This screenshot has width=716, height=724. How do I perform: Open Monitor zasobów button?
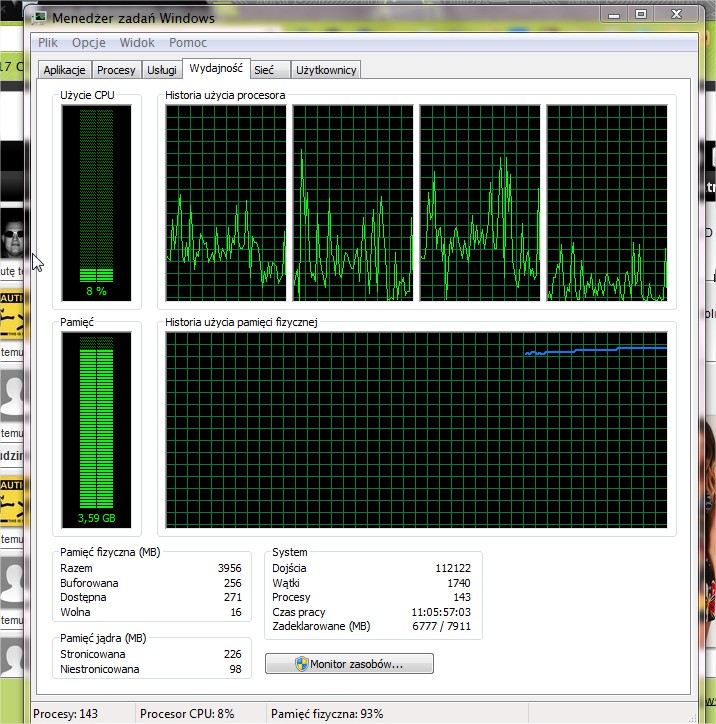tap(349, 664)
